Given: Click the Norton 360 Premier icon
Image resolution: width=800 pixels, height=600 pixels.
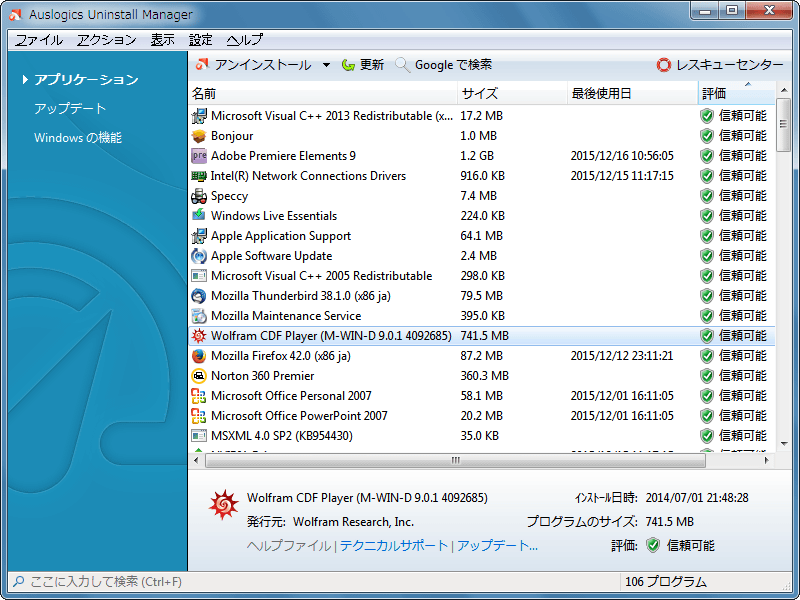Looking at the screenshot, I should (198, 376).
